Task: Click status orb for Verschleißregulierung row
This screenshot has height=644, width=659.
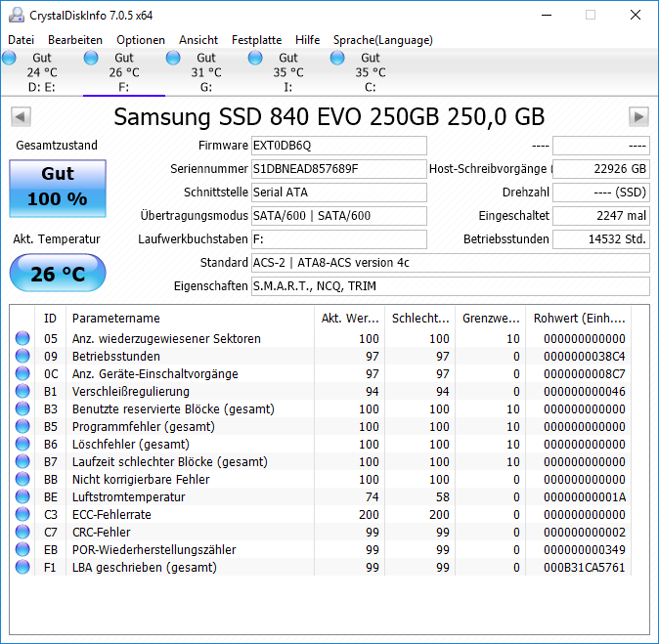Action: coord(22,391)
